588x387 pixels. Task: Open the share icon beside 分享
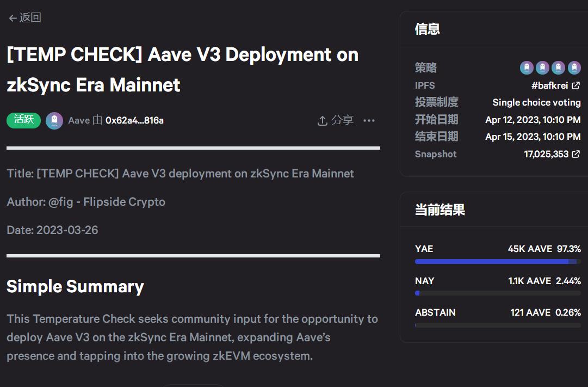[x=322, y=120]
